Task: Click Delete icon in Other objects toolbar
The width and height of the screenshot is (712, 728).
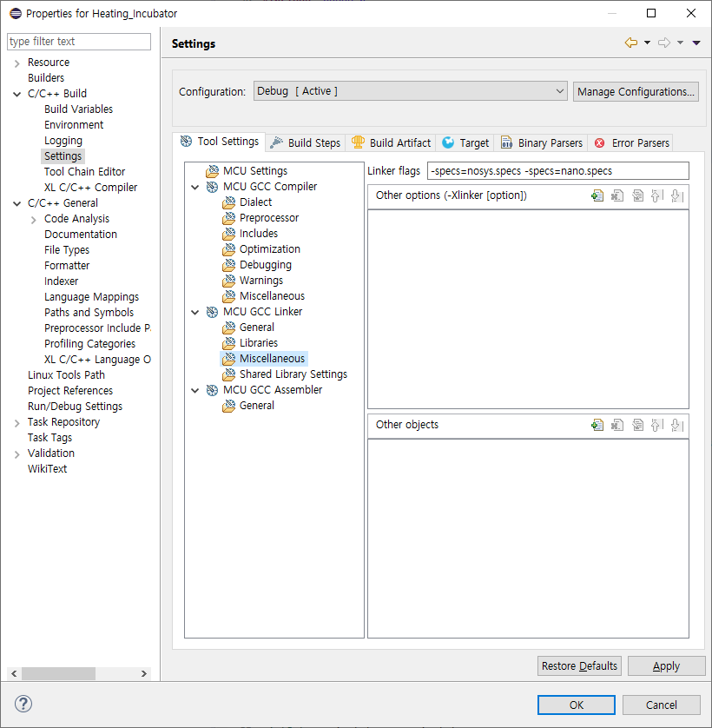Action: pyautogui.click(x=617, y=425)
